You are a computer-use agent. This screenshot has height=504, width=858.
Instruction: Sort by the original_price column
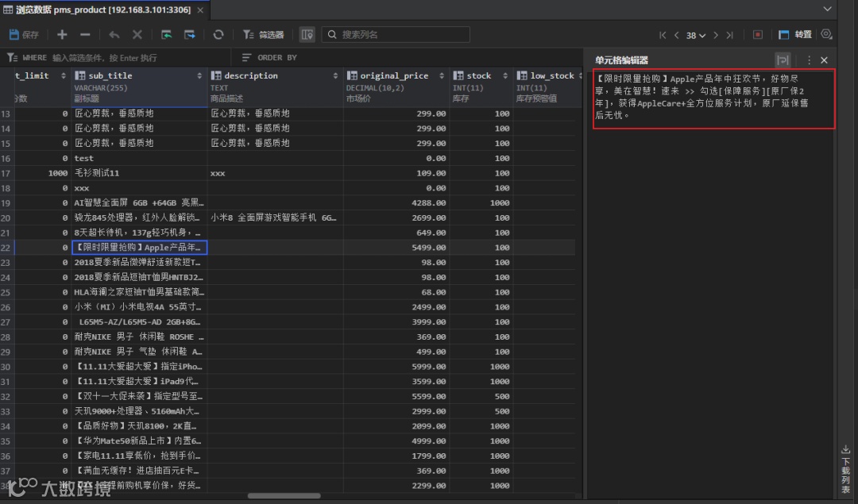pos(442,76)
